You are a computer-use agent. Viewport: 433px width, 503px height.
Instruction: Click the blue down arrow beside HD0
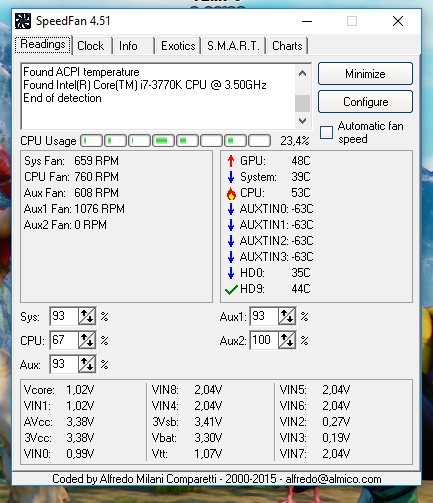point(231,273)
